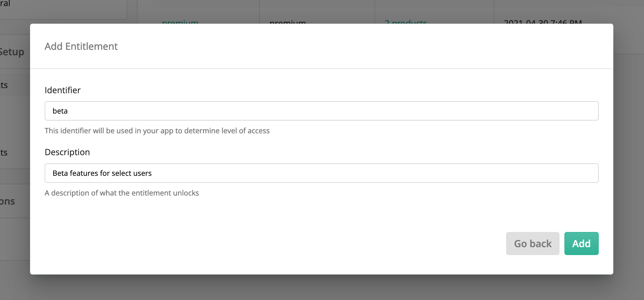Click the helper text about what entitlement unlocks
Screen dimensions: 644x300
click(122, 193)
